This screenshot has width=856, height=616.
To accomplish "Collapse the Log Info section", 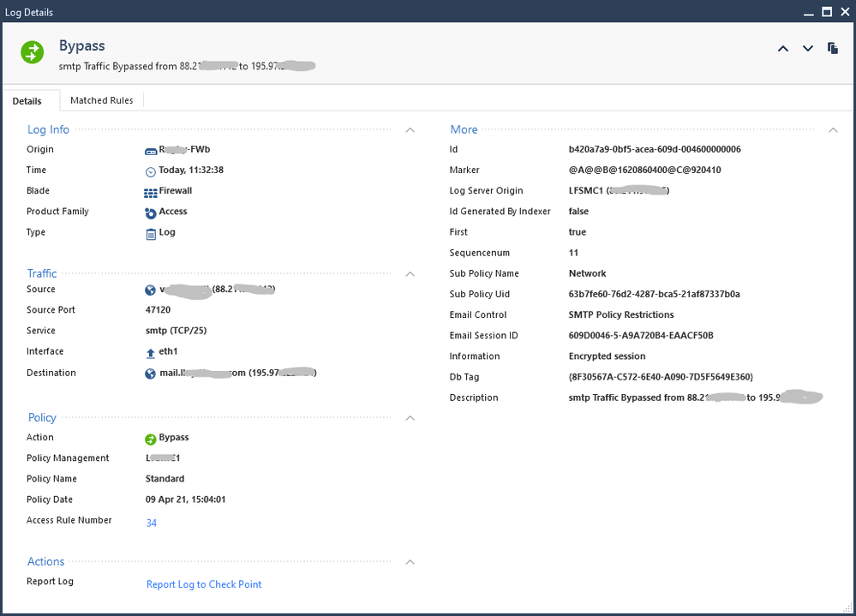I will 410,130.
